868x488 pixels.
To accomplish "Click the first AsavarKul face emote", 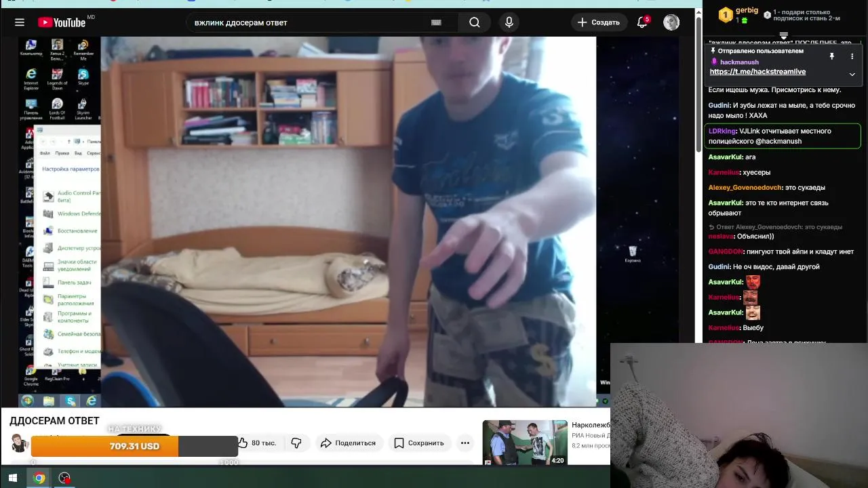I will (x=753, y=282).
